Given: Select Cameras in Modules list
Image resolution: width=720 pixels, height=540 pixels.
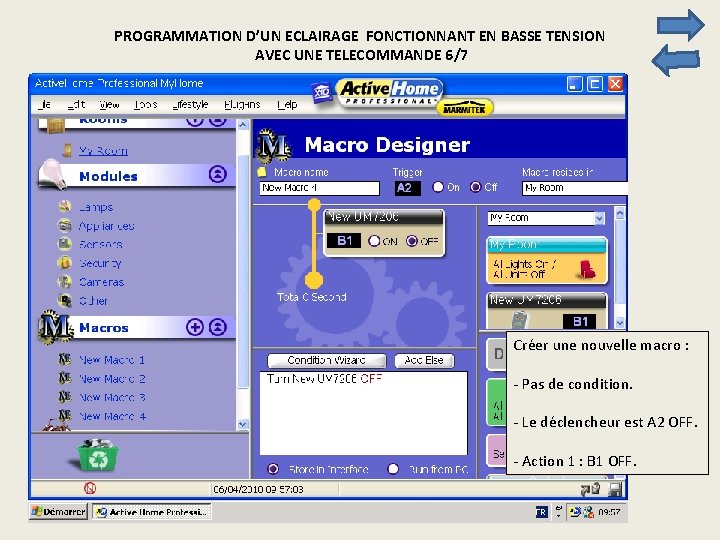Looking at the screenshot, I should [x=101, y=282].
